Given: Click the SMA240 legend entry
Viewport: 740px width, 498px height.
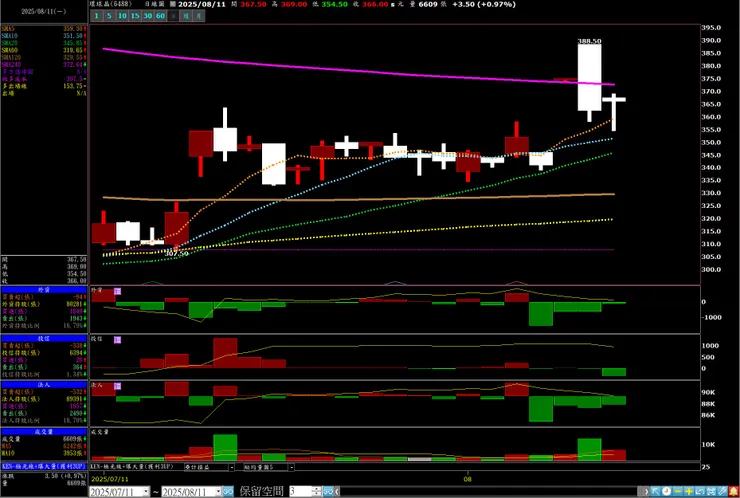Looking at the screenshot, I should 44,64.
